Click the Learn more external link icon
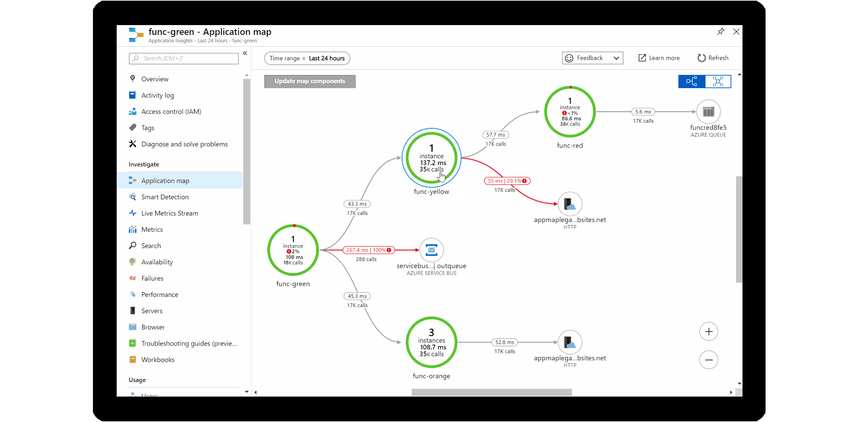The height and width of the screenshot is (422, 868). pyautogui.click(x=642, y=58)
